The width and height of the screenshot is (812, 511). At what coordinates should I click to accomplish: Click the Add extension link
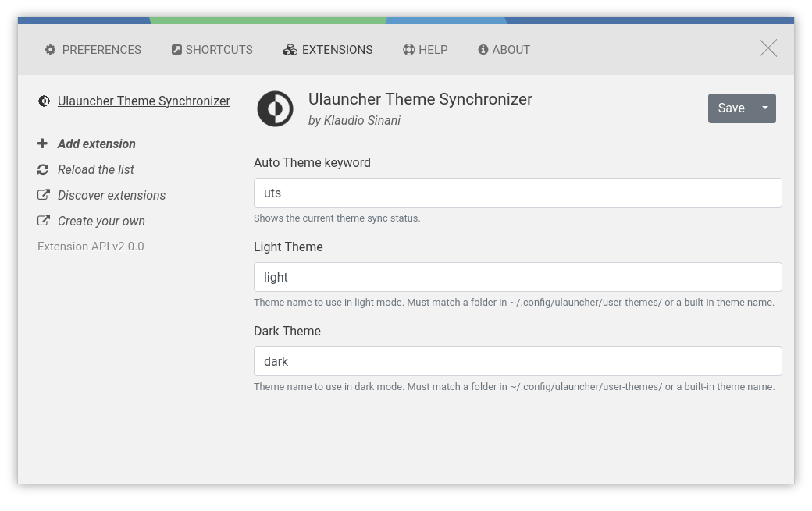pyautogui.click(x=97, y=144)
